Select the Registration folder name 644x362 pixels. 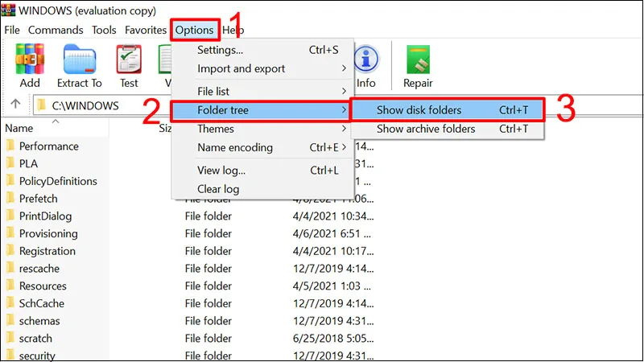click(x=47, y=251)
